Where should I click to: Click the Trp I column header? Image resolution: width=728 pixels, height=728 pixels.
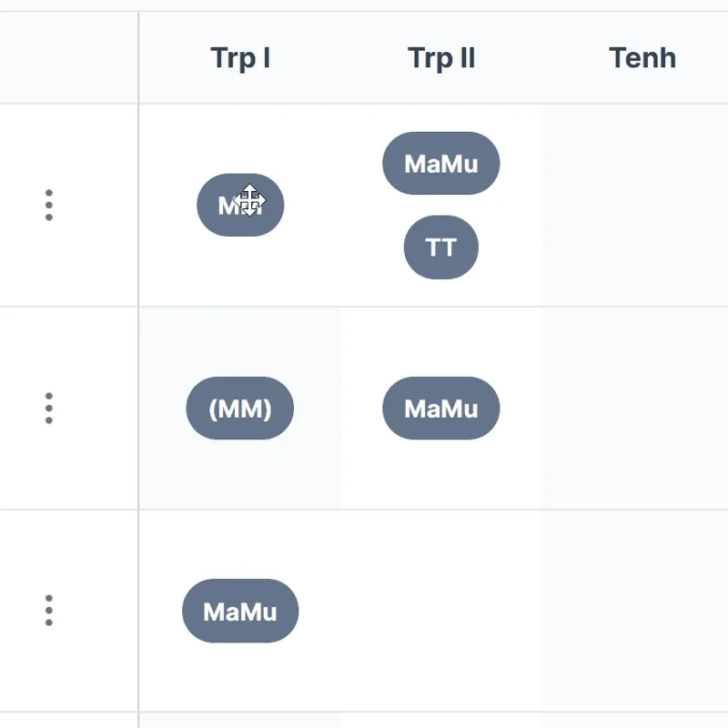[240, 58]
